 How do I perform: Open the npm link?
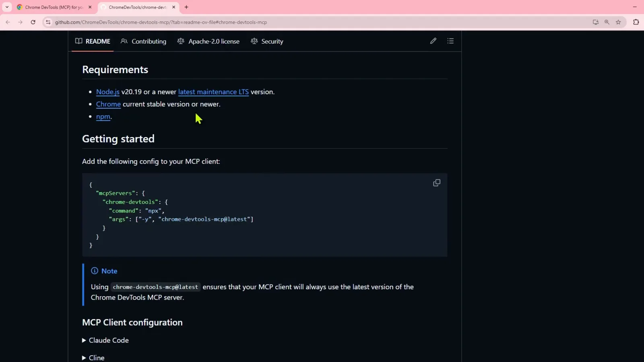tap(103, 117)
